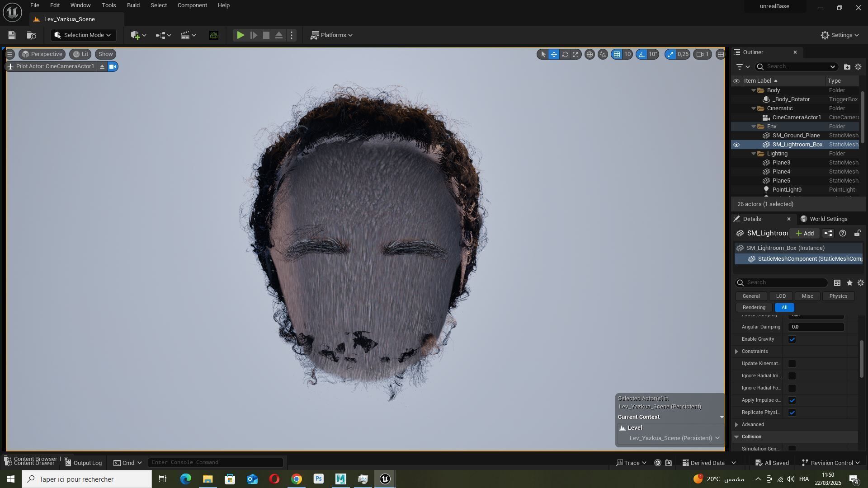Image resolution: width=868 pixels, height=488 pixels.
Task: Open the Window menu
Action: (80, 5)
